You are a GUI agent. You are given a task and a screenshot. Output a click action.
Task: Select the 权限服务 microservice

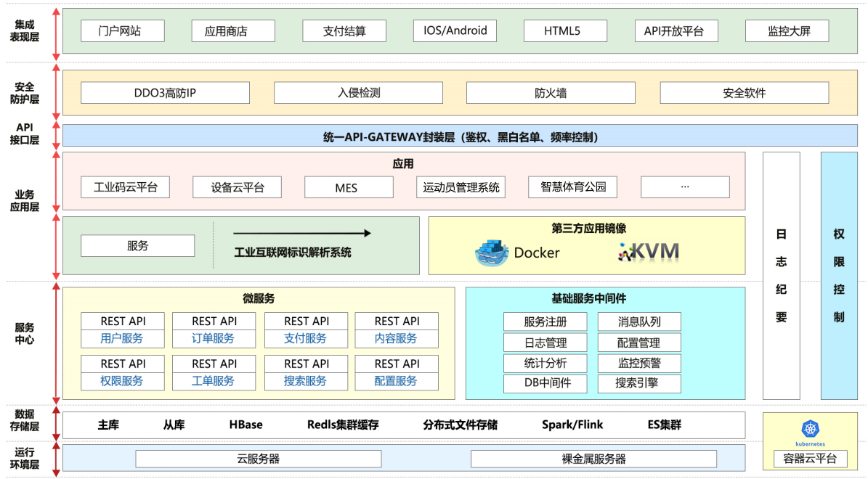tap(122, 381)
